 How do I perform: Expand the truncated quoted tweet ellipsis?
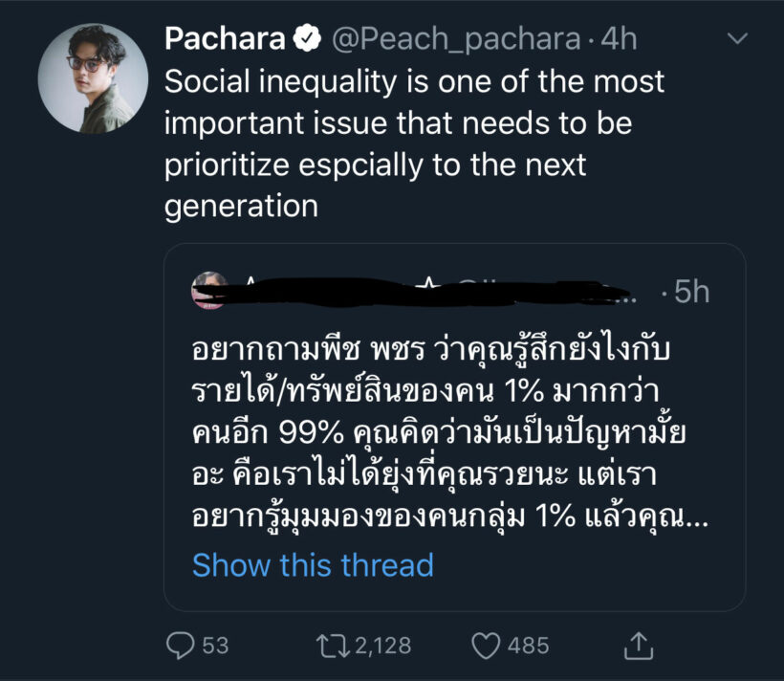[x=704, y=519]
